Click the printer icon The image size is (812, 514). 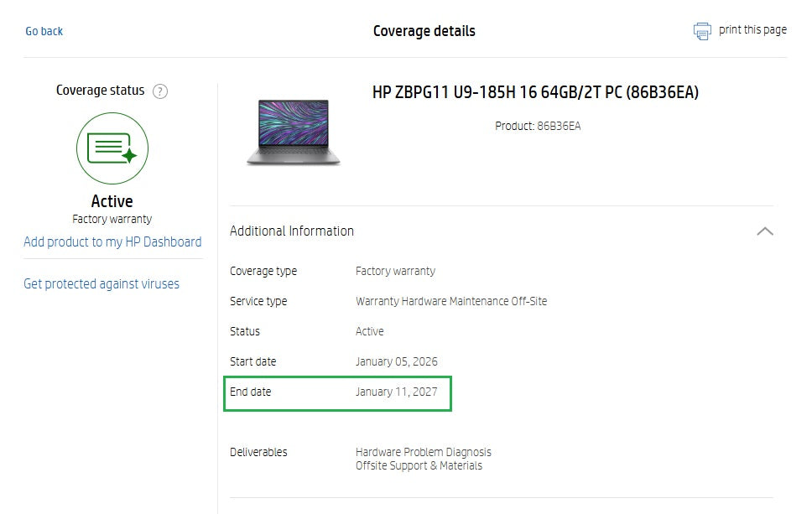702,31
